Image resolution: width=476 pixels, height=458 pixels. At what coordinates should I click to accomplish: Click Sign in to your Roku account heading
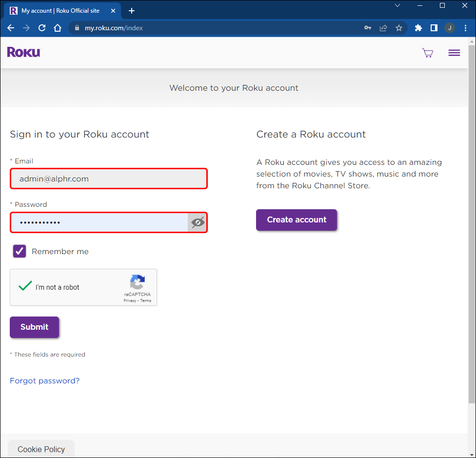[79, 134]
